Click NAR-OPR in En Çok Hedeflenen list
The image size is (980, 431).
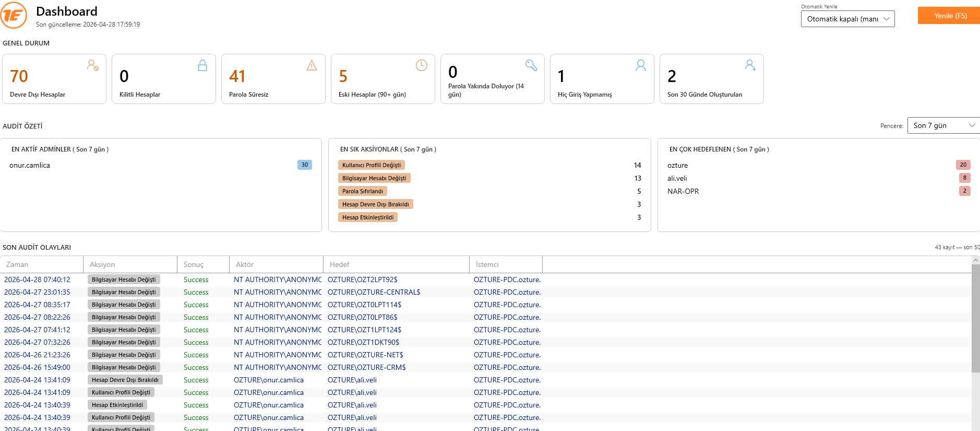pos(683,191)
